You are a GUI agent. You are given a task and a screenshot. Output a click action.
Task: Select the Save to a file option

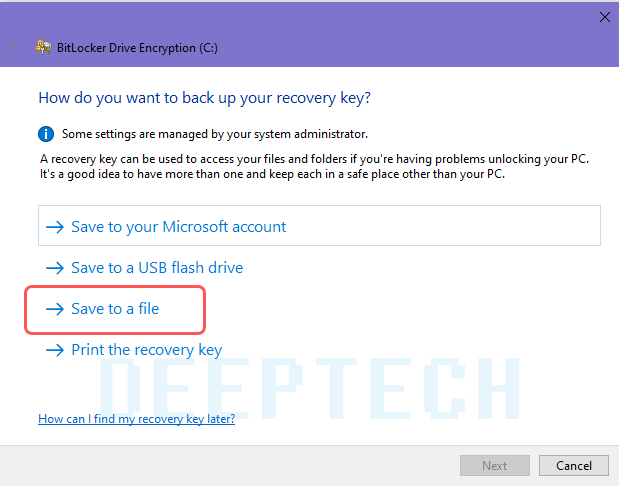pos(115,309)
